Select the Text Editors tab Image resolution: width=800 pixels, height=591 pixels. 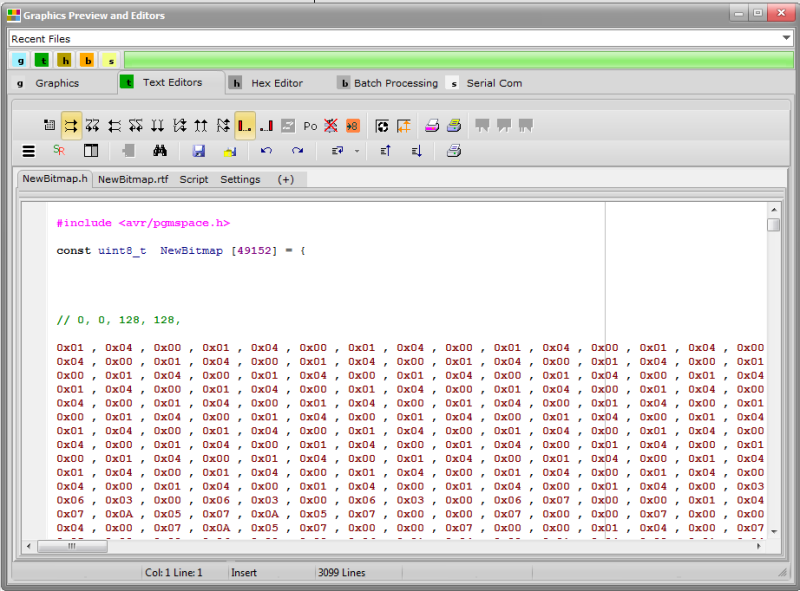point(172,82)
